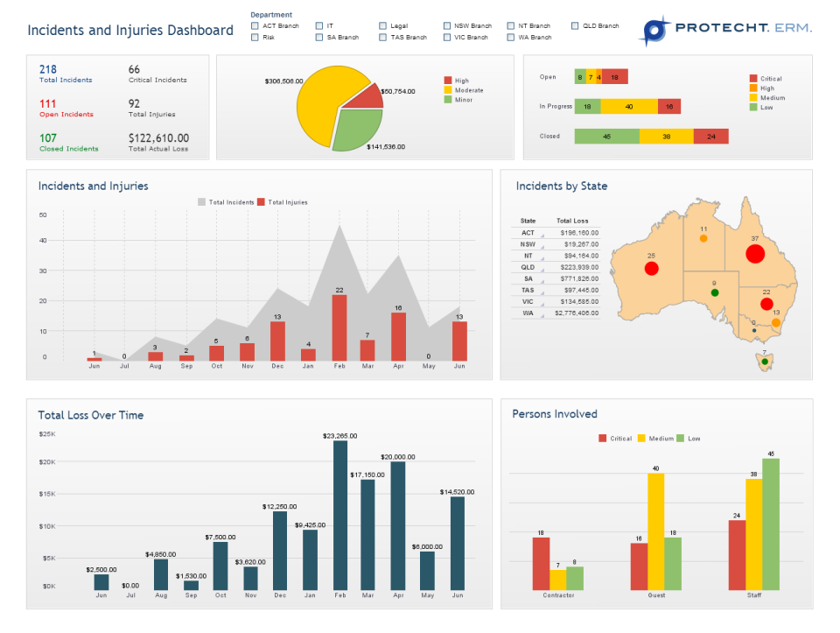Check the ACT Branch department filter
The height and width of the screenshot is (633, 840).
click(255, 25)
